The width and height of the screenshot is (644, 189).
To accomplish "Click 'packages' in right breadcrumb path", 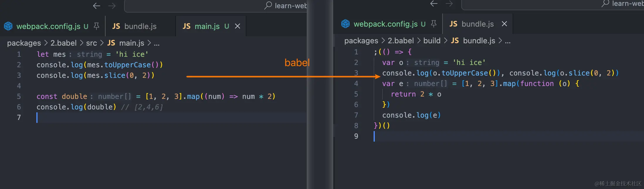I will pos(361,41).
